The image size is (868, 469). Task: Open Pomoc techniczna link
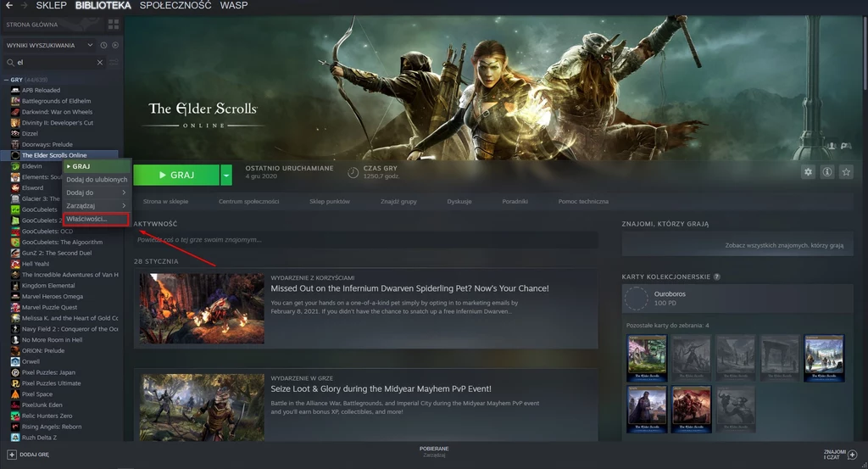[x=583, y=202]
